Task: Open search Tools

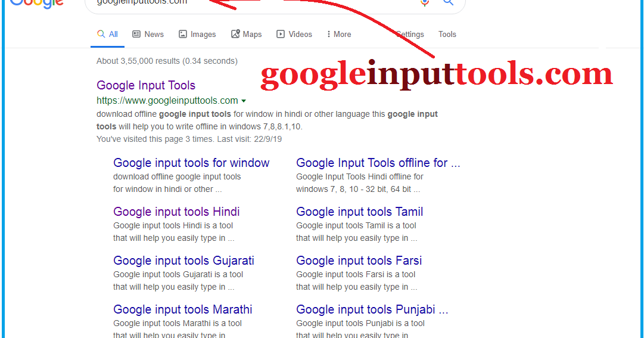Action: 447,35
